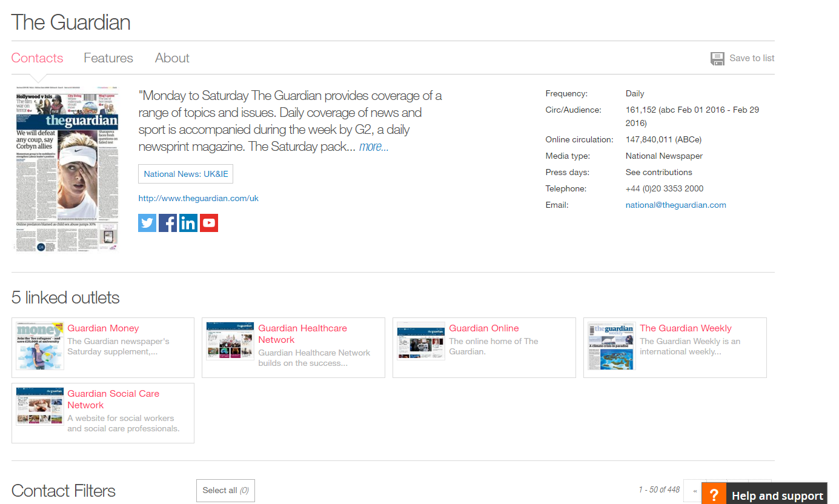Click the orange question mark help icon
Viewport: 839px width, 504px height.
(714, 495)
